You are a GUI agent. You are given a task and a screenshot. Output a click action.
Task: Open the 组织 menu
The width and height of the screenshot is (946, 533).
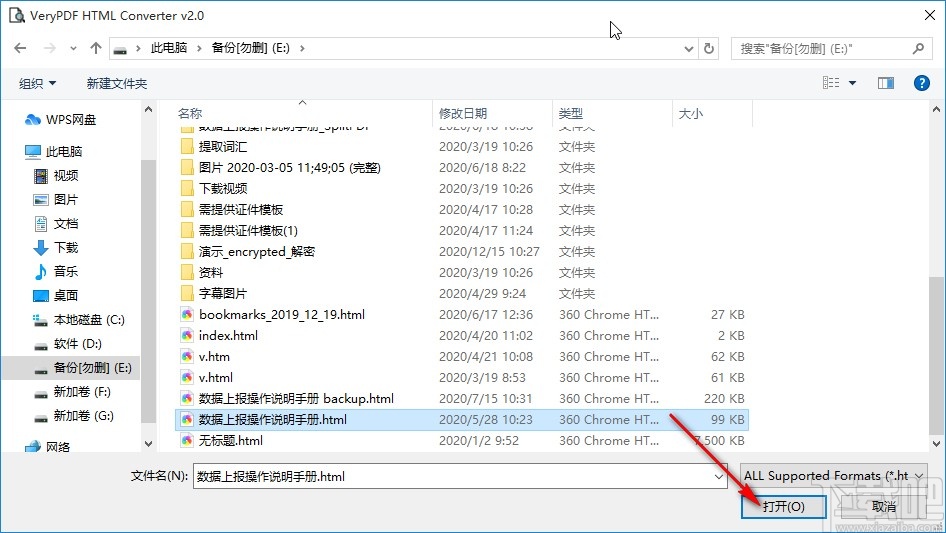pos(37,83)
